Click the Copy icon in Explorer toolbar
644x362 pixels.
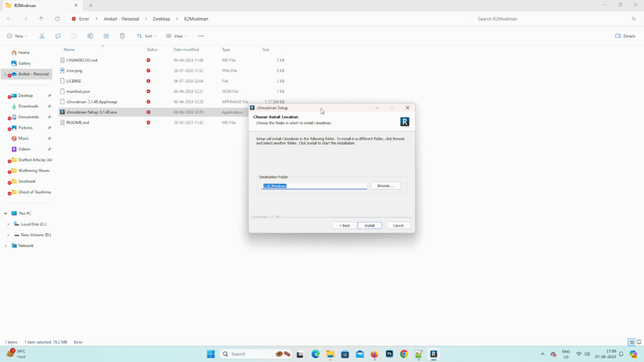58,36
